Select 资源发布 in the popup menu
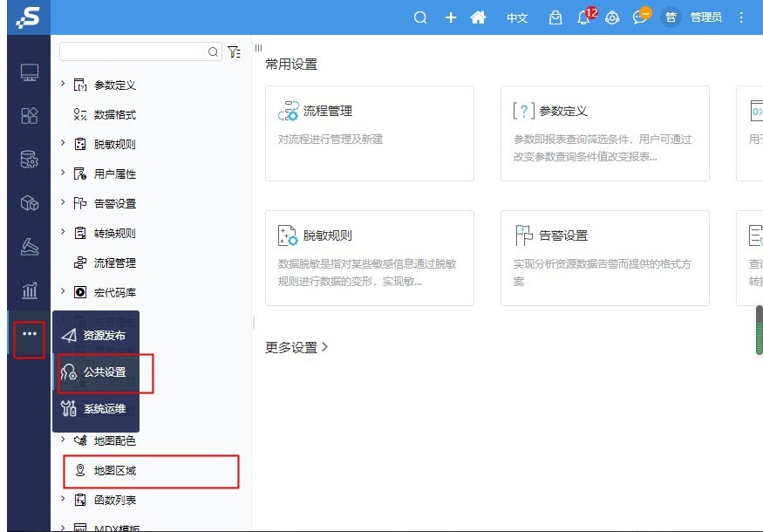Image resolution: width=763 pixels, height=532 pixels. [x=96, y=336]
